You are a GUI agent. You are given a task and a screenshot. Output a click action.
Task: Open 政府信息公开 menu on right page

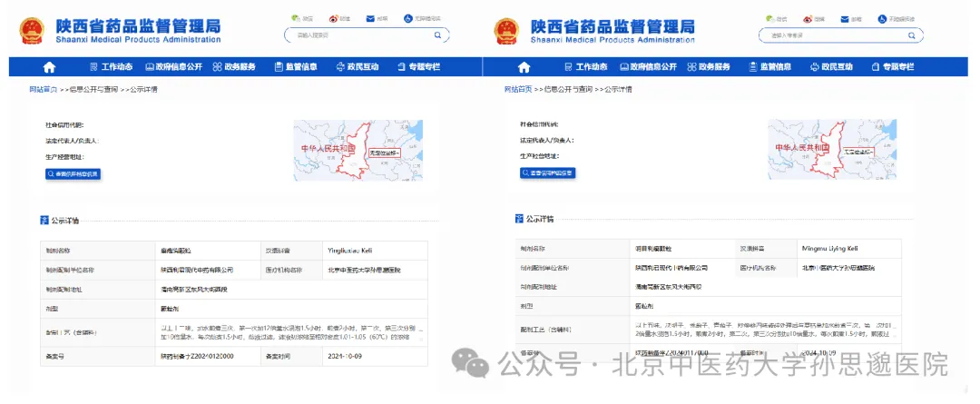[649, 67]
